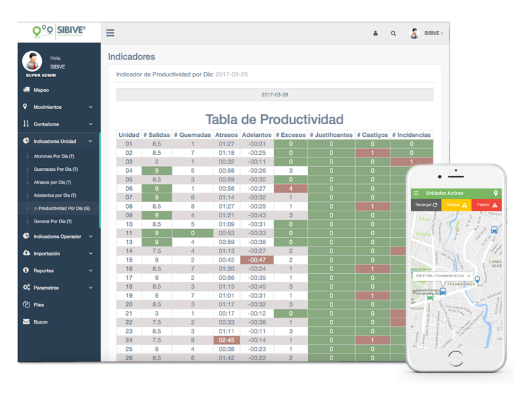Open Adelantos por Día (T) submenu item

(55, 195)
